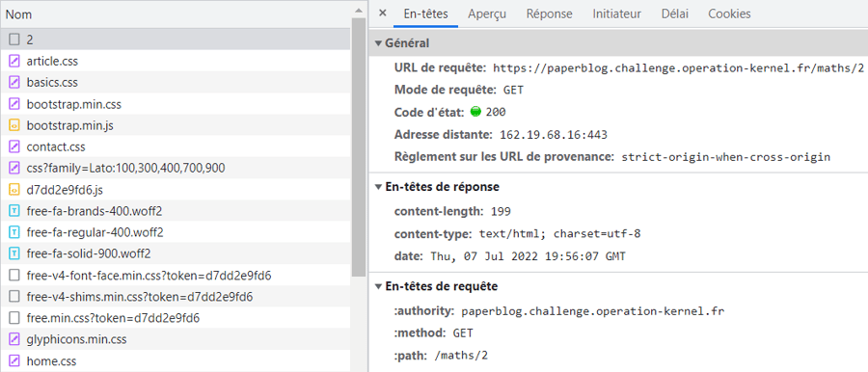Click the strict-origin-when-cross-origin policy value
Viewport: 868px width, 372px height.
tap(725, 157)
